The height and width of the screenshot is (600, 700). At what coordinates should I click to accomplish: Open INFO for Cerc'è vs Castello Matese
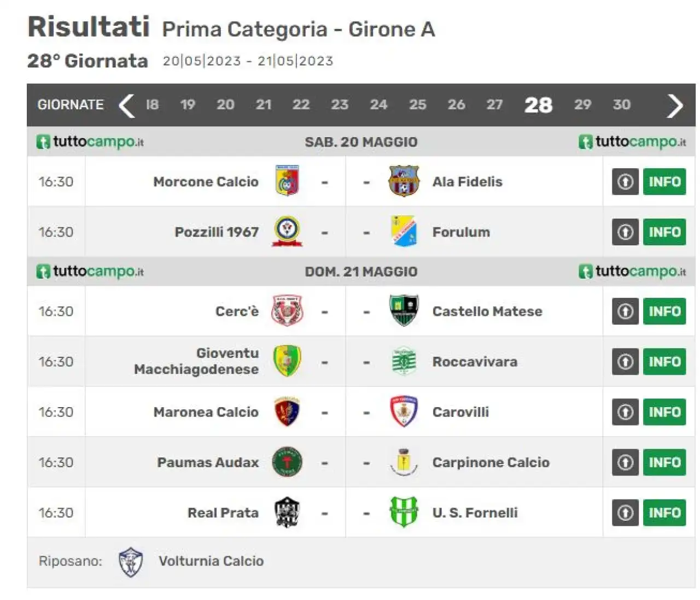[664, 311]
